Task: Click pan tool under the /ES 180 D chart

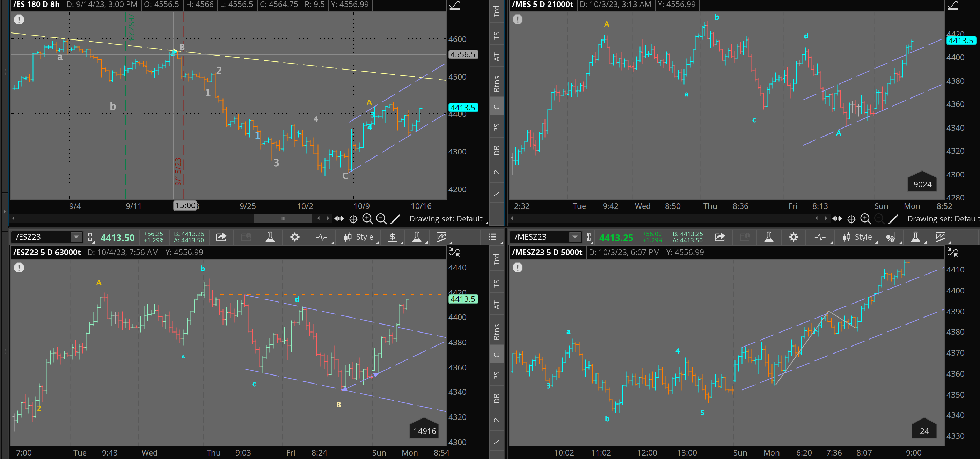Action: pos(339,219)
